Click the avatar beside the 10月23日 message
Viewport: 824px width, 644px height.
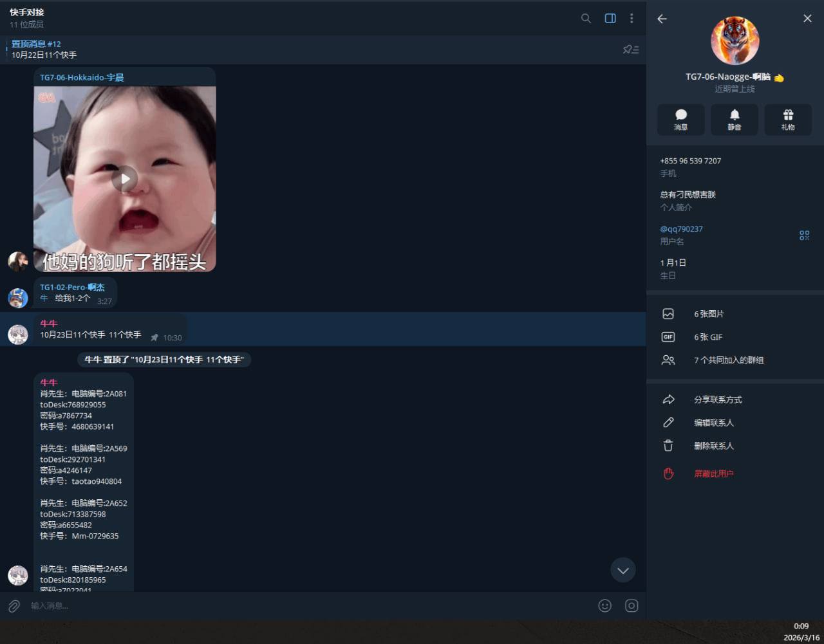18,335
